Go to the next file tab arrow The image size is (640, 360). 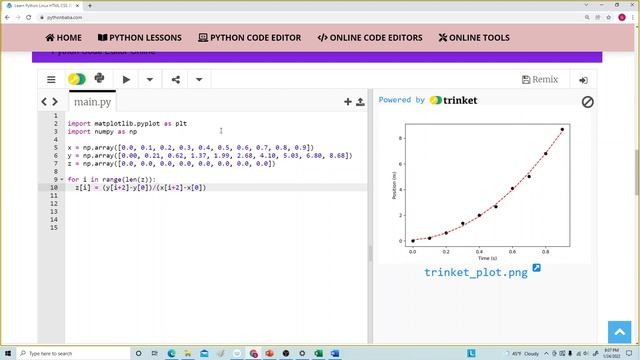pyautogui.click(x=55, y=102)
